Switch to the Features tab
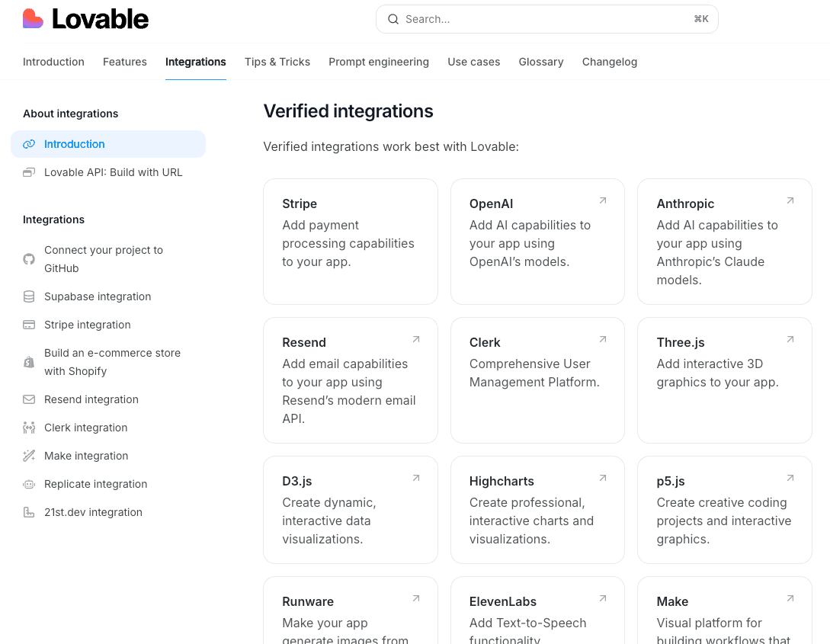 coord(124,62)
